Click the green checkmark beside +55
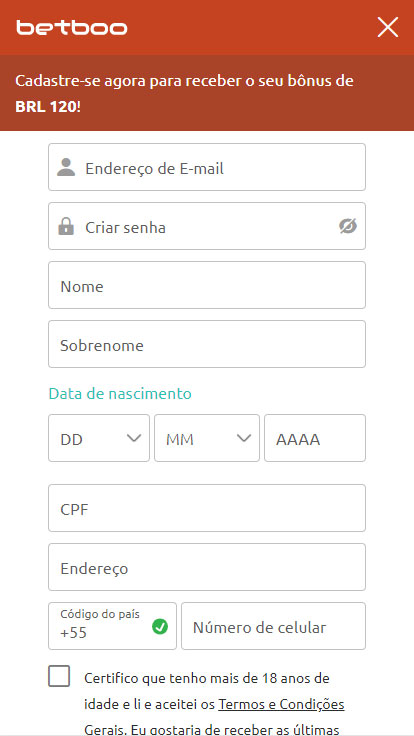 160,627
